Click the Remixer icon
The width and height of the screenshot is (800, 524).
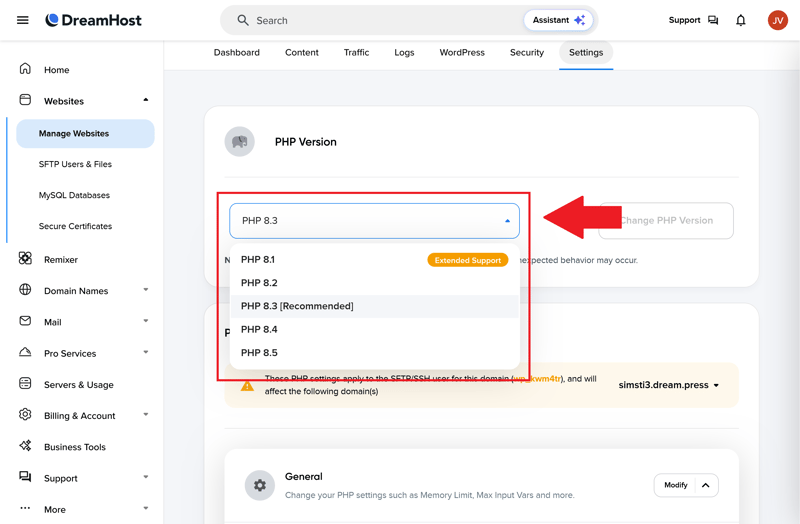pos(25,258)
